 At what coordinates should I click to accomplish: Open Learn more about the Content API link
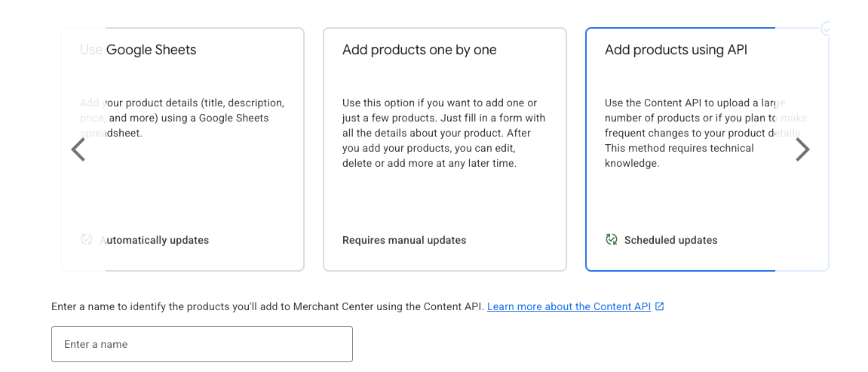569,306
